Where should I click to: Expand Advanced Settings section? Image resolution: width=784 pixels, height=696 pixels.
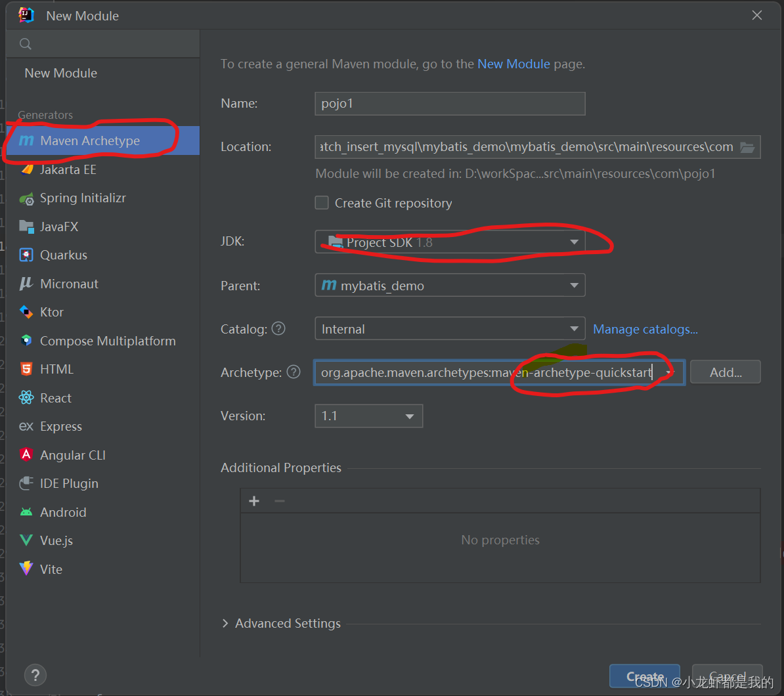pyautogui.click(x=225, y=623)
